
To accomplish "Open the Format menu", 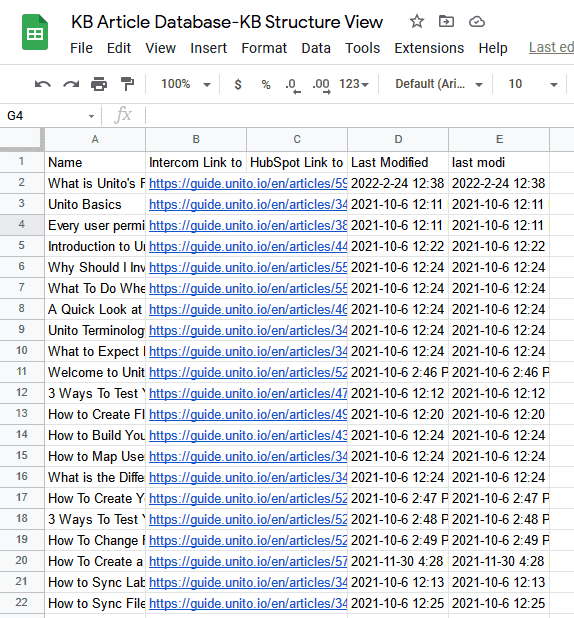I will [264, 48].
